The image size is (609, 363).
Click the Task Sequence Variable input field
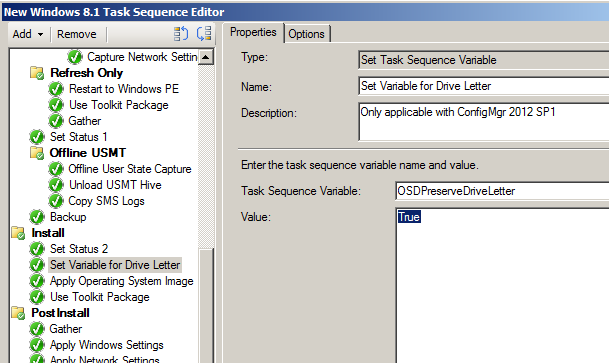502,191
